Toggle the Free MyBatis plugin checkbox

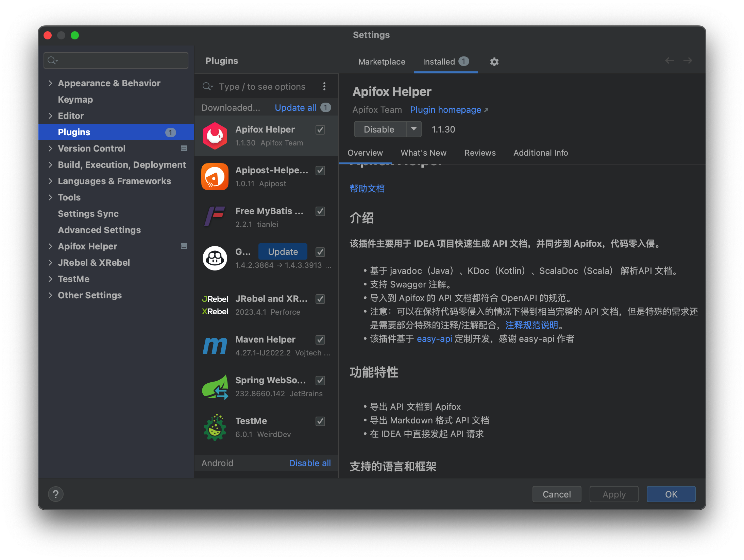pos(320,211)
